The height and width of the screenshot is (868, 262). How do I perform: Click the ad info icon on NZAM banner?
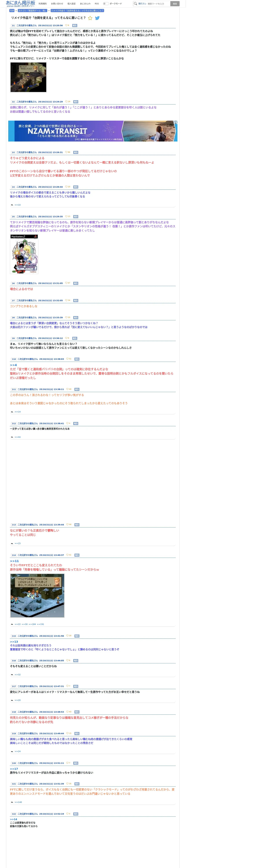click(175, 122)
